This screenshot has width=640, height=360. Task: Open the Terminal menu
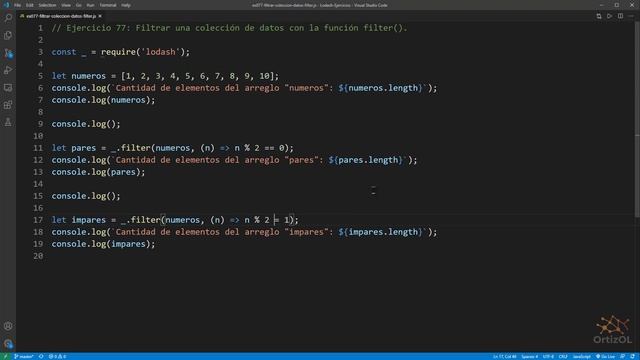(108, 5)
